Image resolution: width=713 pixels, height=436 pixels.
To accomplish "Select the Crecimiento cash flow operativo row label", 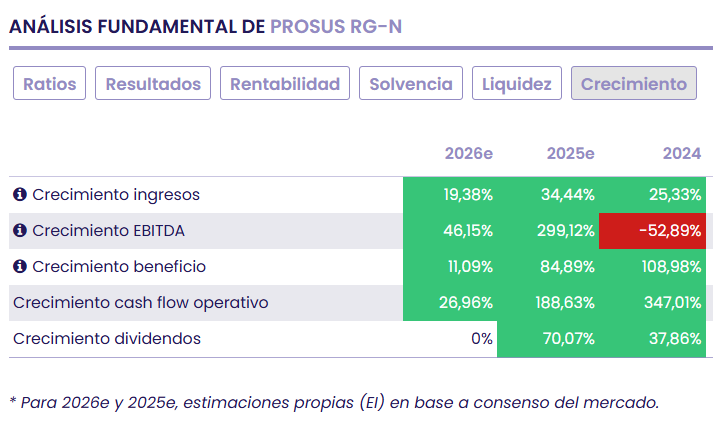I will (140, 302).
